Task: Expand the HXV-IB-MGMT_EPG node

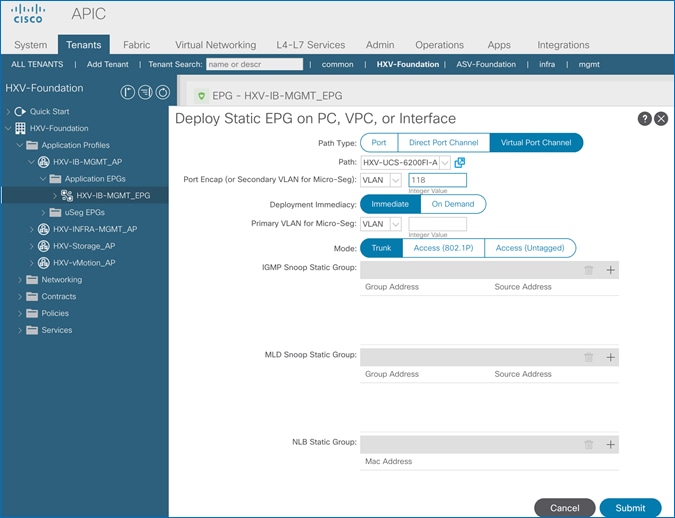Action: [55, 195]
